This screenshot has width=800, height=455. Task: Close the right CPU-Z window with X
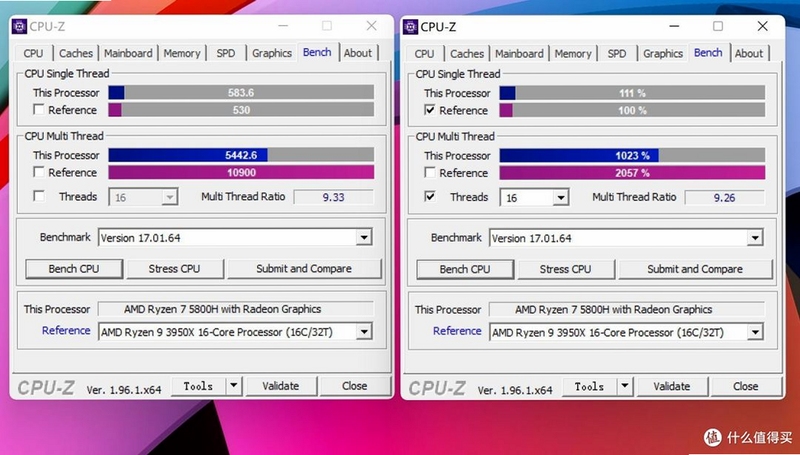click(763, 26)
